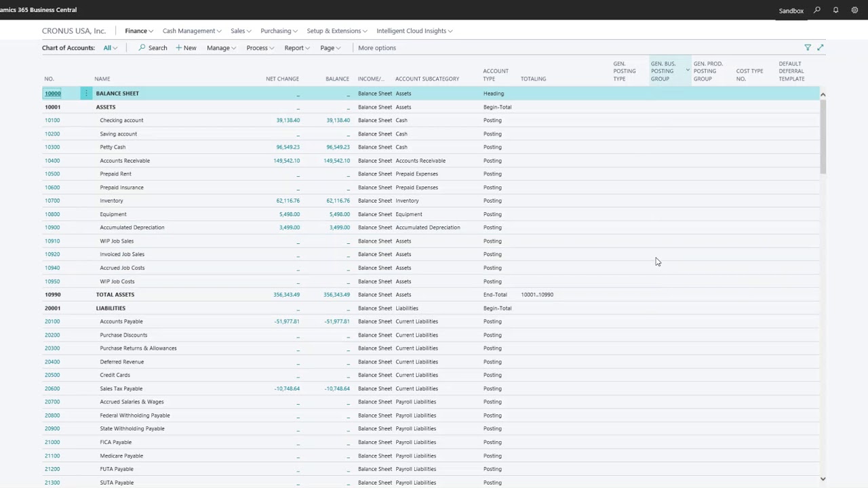Open the Finance menu
Screen dimensions: 868x488
tap(139, 31)
